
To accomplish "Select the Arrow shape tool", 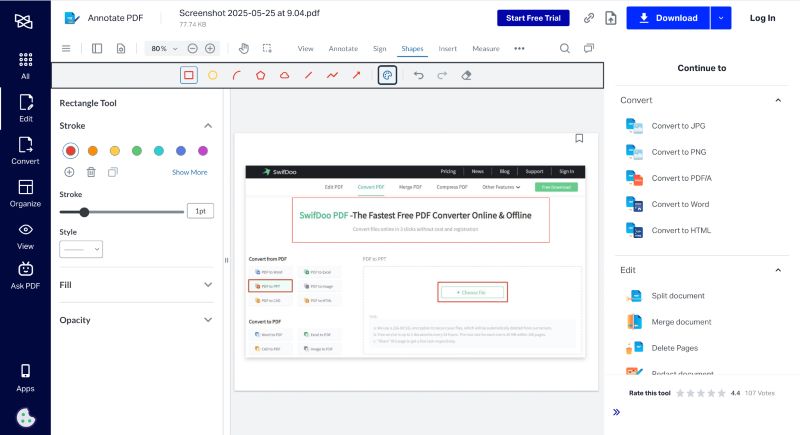I will pyautogui.click(x=356, y=75).
